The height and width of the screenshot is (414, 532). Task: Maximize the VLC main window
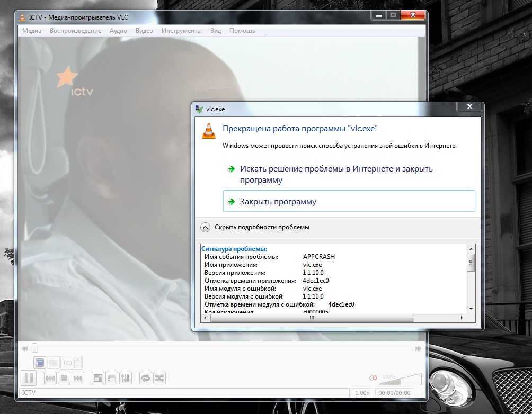coord(393,15)
